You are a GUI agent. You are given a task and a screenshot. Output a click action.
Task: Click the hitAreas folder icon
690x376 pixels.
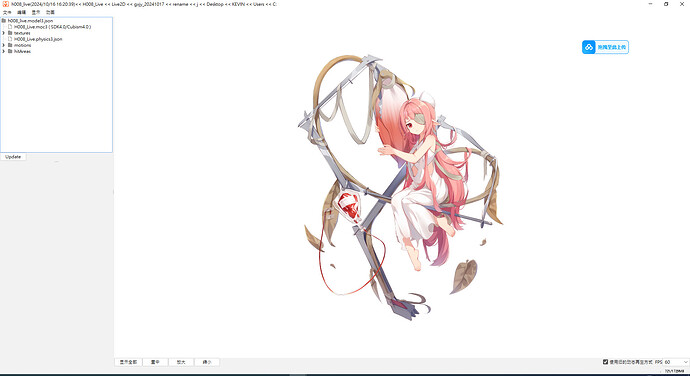click(x=10, y=52)
